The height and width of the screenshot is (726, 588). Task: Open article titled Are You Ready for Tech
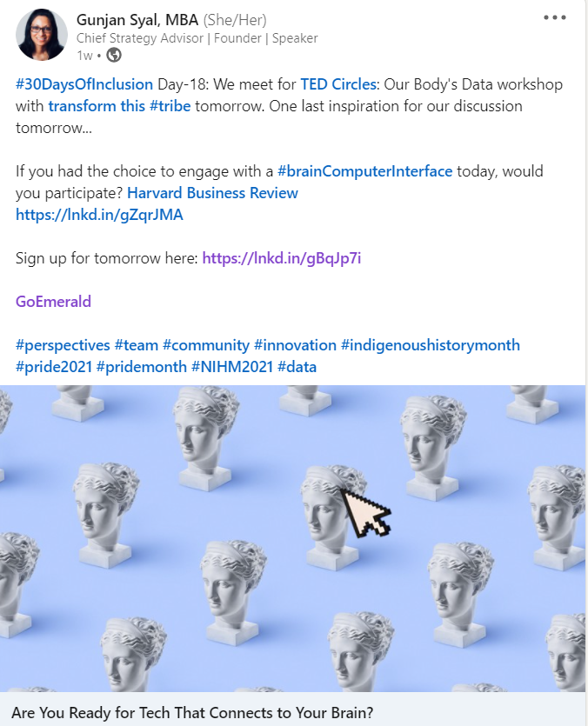pos(192,713)
